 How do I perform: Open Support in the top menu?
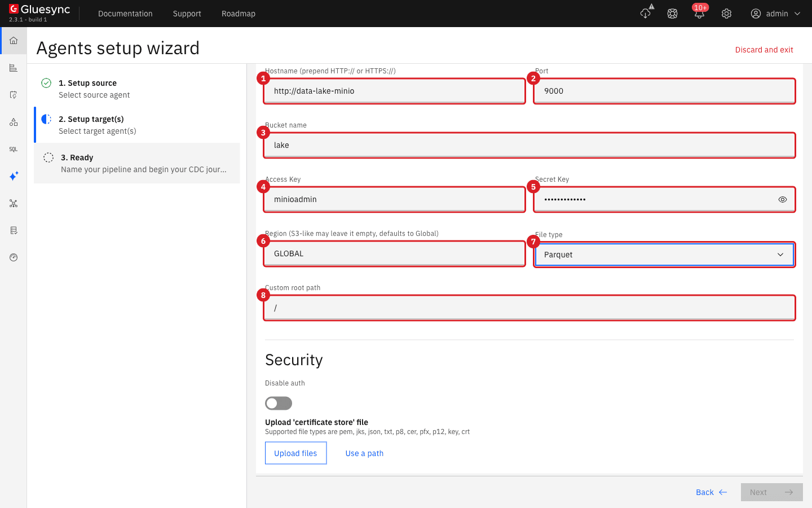(187, 14)
